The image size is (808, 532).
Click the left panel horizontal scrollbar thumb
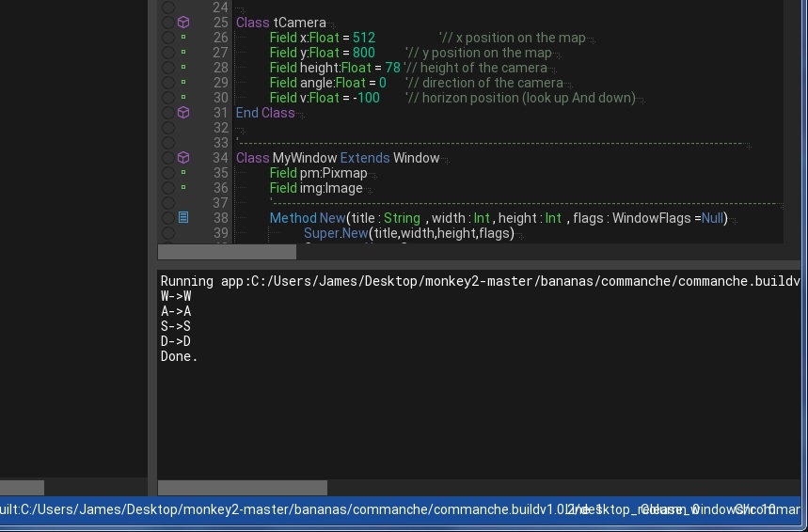pos(21,488)
